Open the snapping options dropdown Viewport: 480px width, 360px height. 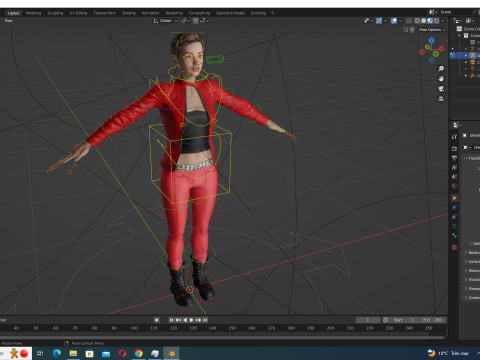tap(204, 21)
